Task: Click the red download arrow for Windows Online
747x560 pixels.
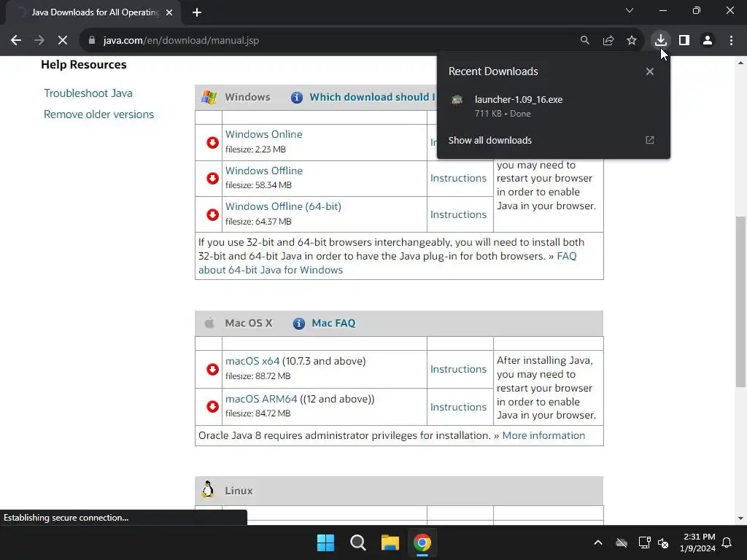Action: (212, 142)
